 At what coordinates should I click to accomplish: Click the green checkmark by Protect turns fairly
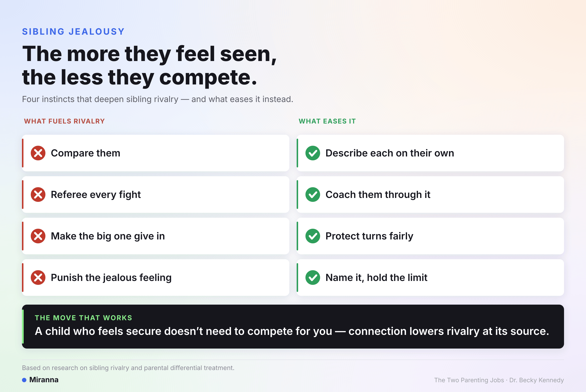tap(313, 236)
